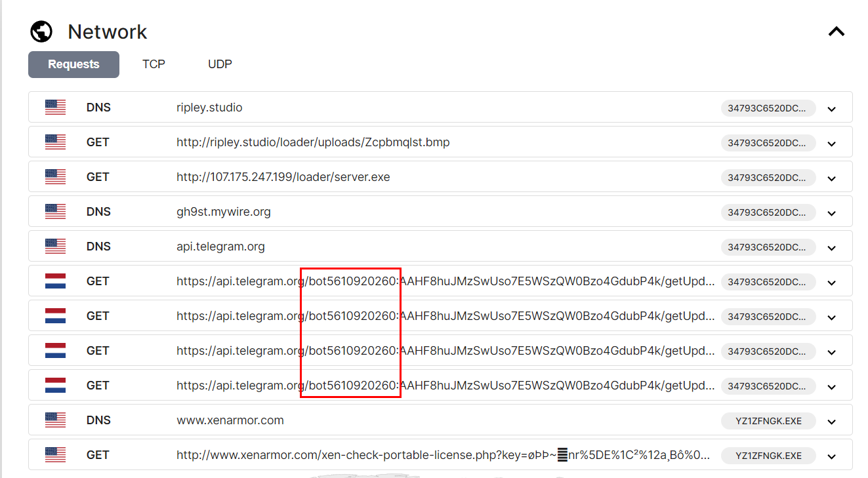This screenshot has width=868, height=478.
Task: Open the UDP tab
Action: (220, 64)
